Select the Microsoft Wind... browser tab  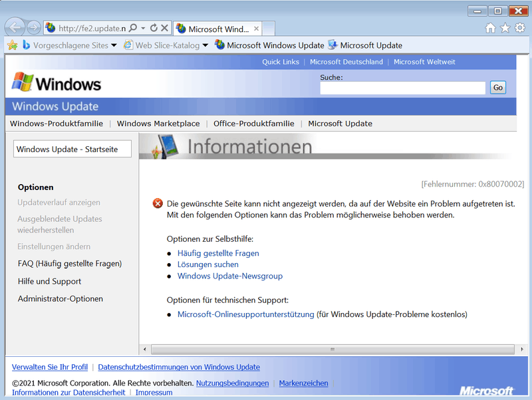coord(217,29)
